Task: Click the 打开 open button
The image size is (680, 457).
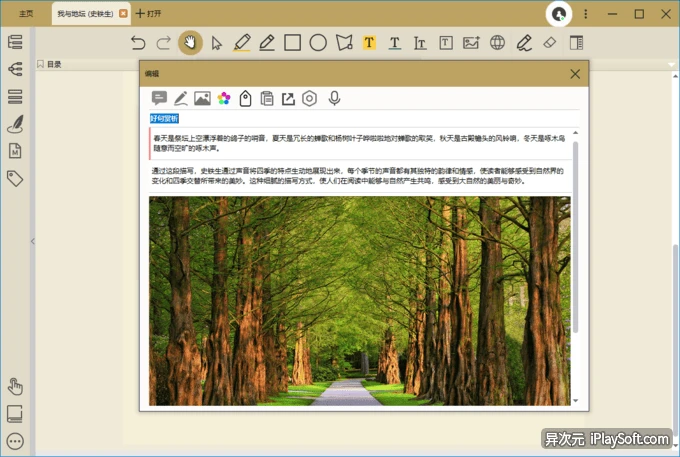Action: click(x=148, y=13)
